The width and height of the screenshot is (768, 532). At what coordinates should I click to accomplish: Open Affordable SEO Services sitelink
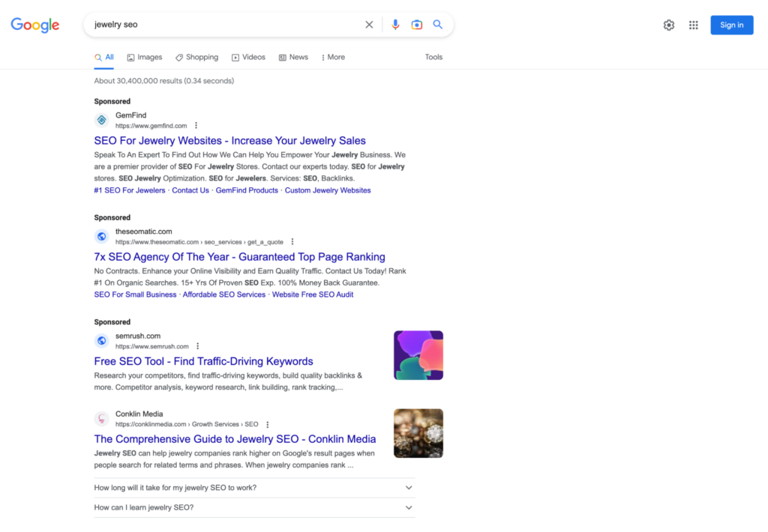point(223,294)
